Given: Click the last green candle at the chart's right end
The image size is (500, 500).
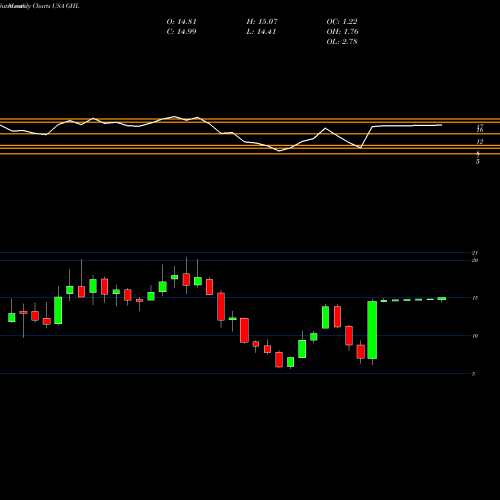Looking at the screenshot, I should (442, 299).
